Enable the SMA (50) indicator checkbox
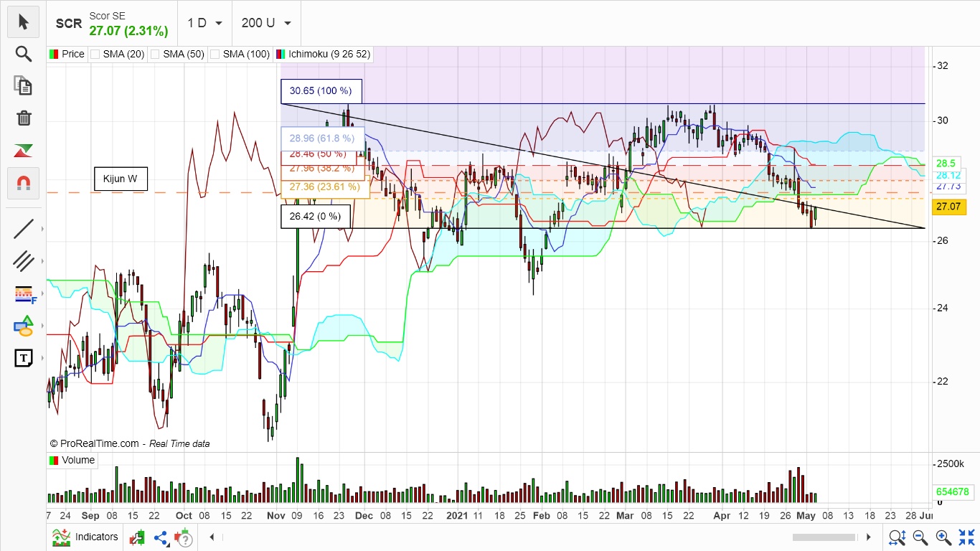 [x=154, y=54]
